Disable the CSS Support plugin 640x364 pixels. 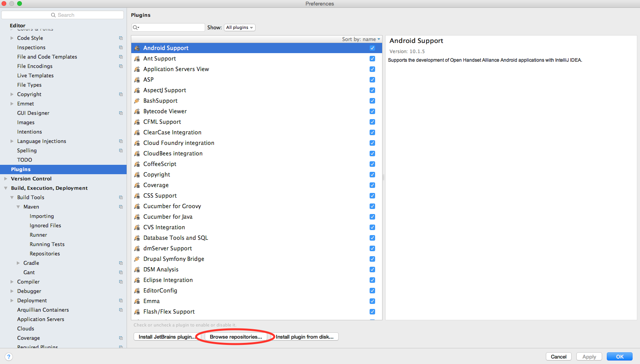point(372,196)
